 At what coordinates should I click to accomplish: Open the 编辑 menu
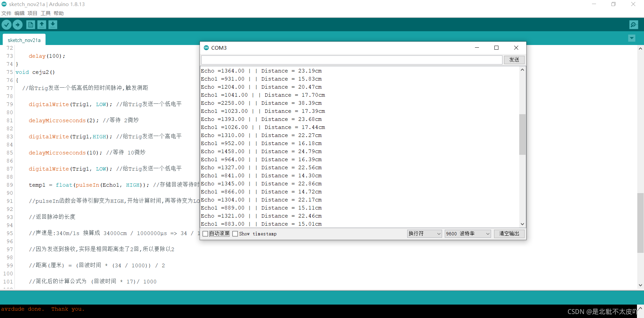pos(19,13)
